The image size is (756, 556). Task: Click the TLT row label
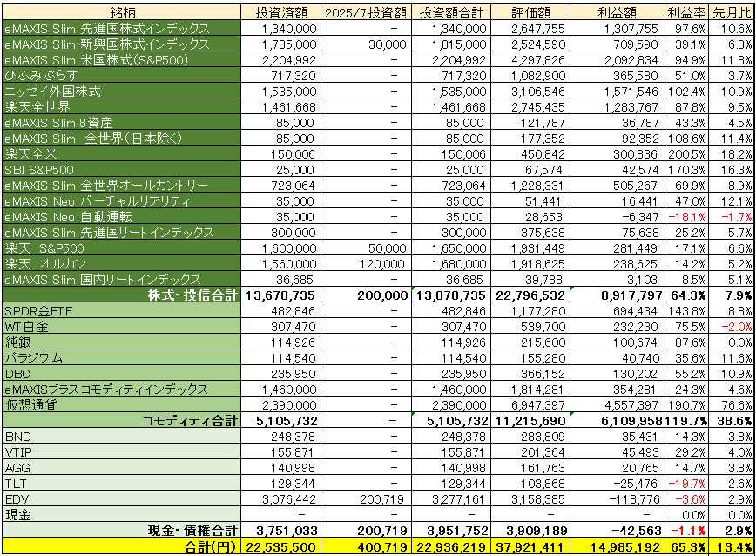click(122, 484)
